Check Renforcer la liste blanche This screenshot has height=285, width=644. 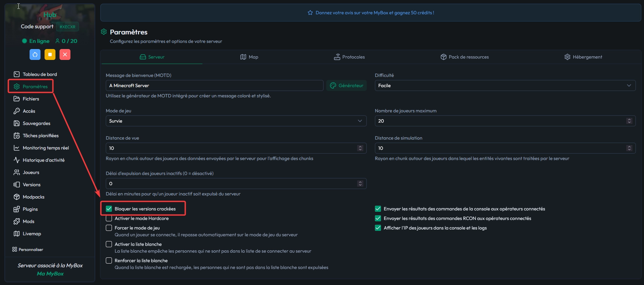(x=109, y=260)
